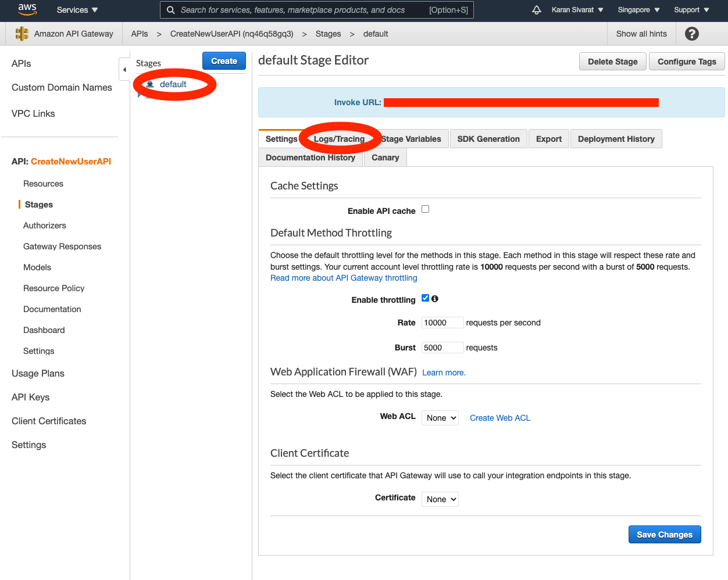Image resolution: width=728 pixels, height=580 pixels.
Task: Switch to the Logs/Tracing tab
Action: tap(339, 139)
